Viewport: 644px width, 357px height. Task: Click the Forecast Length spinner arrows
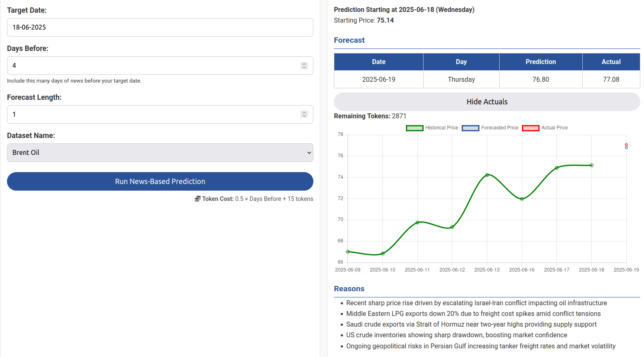click(304, 115)
